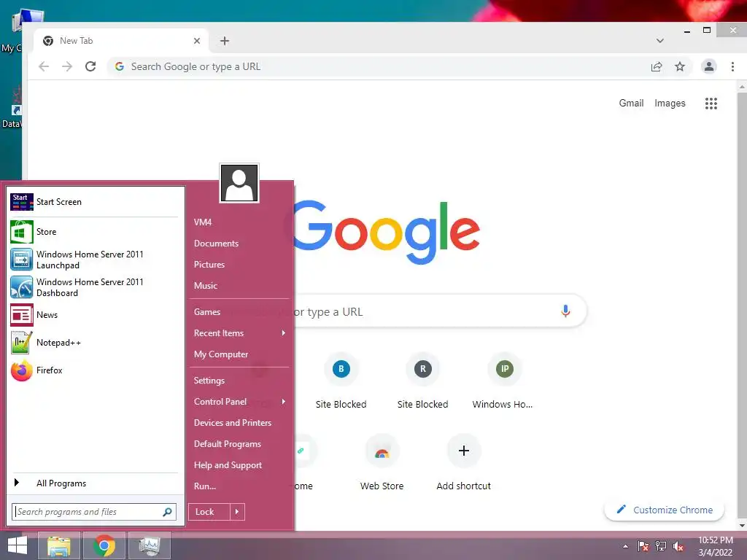
Task: Show hidden tray icons arrow
Action: (x=625, y=546)
